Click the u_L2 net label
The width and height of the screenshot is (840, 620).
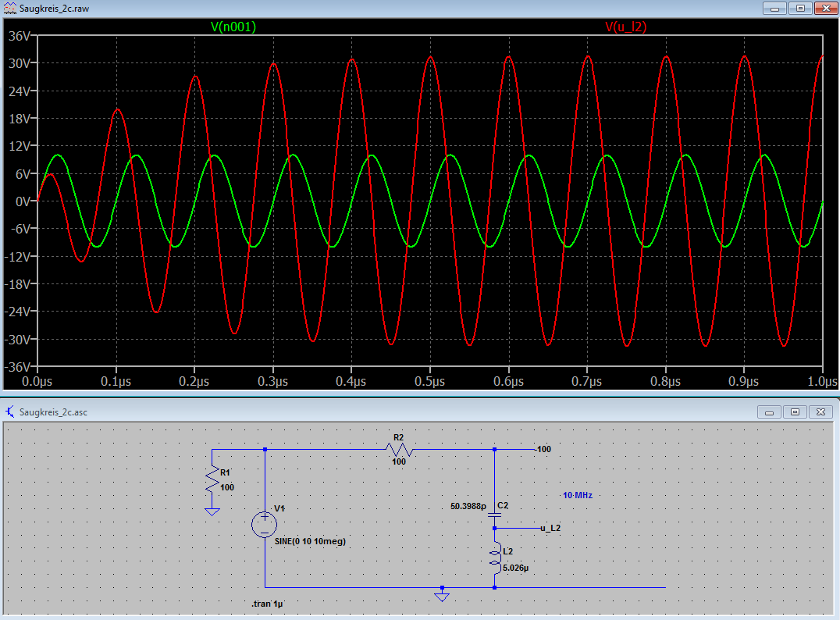tap(550, 528)
